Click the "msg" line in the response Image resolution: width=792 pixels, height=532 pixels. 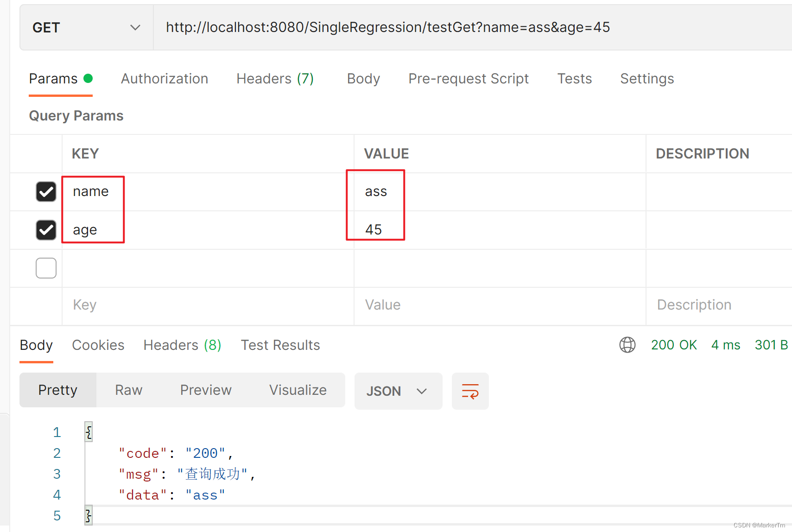[187, 474]
